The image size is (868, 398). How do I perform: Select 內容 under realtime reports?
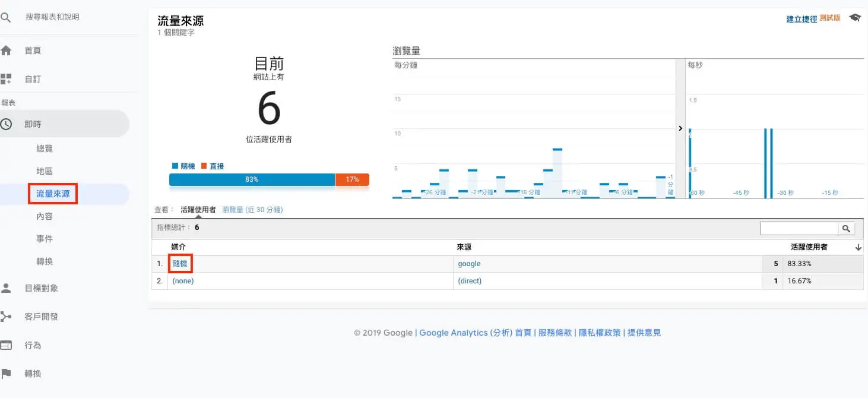(x=45, y=216)
